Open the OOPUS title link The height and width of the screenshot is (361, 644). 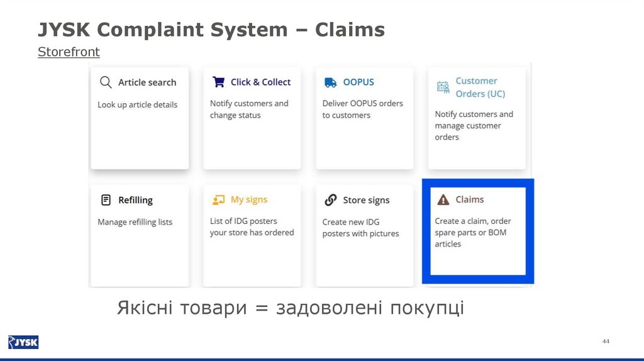(x=358, y=82)
